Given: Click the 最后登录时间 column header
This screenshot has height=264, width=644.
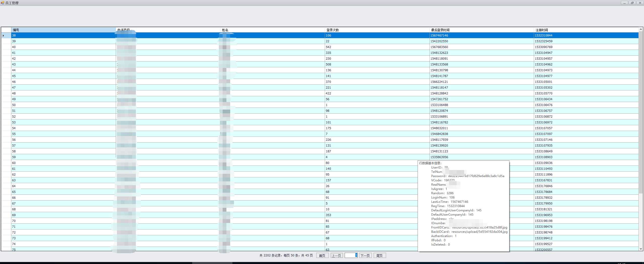Looking at the screenshot, I should [481, 30].
